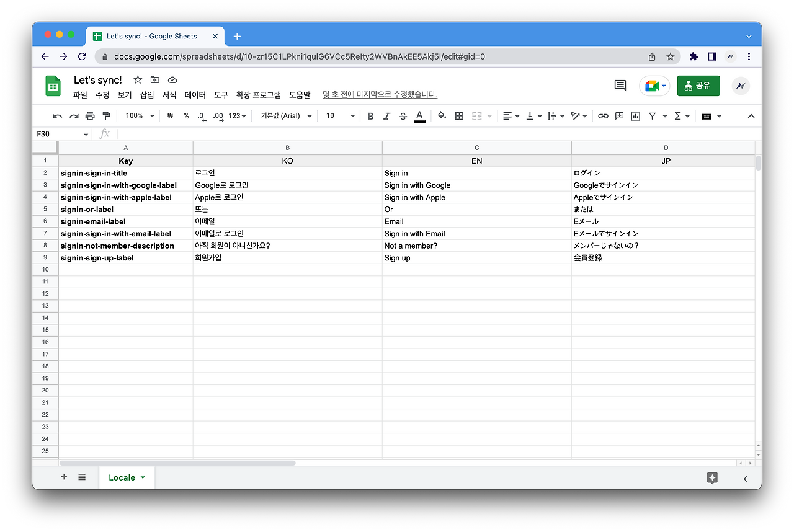Click the last edit history link
The height and width of the screenshot is (532, 794).
coord(380,95)
